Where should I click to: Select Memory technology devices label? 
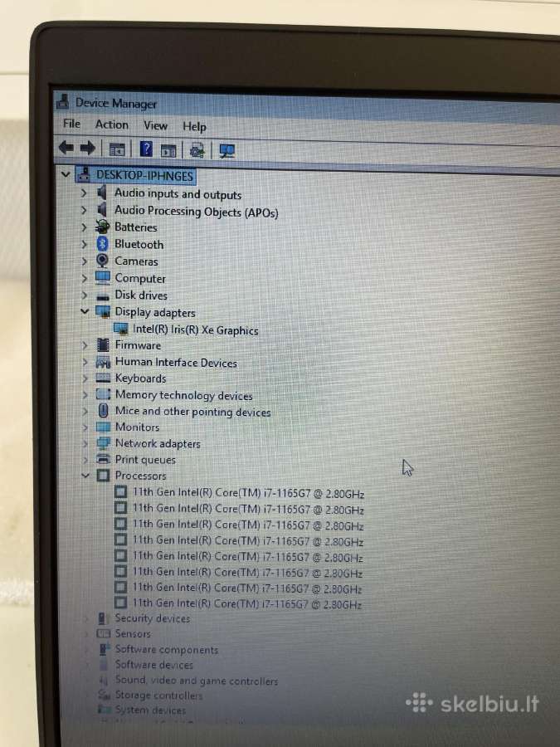tap(184, 395)
